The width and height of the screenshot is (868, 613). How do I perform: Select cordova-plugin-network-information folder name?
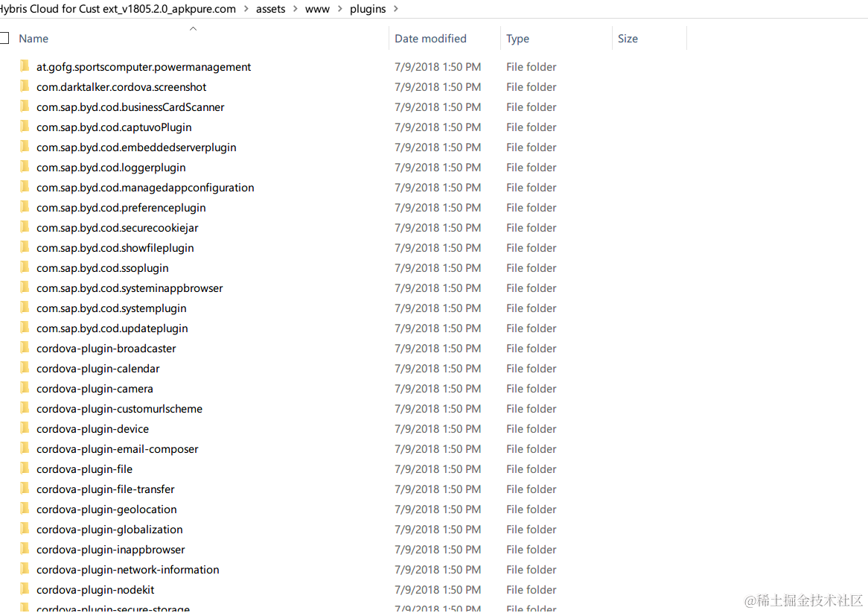click(x=128, y=569)
